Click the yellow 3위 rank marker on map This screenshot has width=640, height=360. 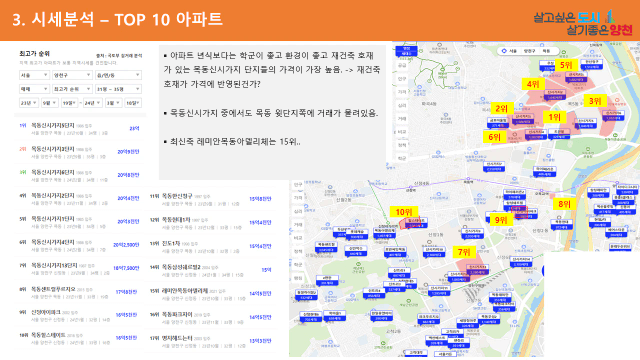click(x=595, y=101)
